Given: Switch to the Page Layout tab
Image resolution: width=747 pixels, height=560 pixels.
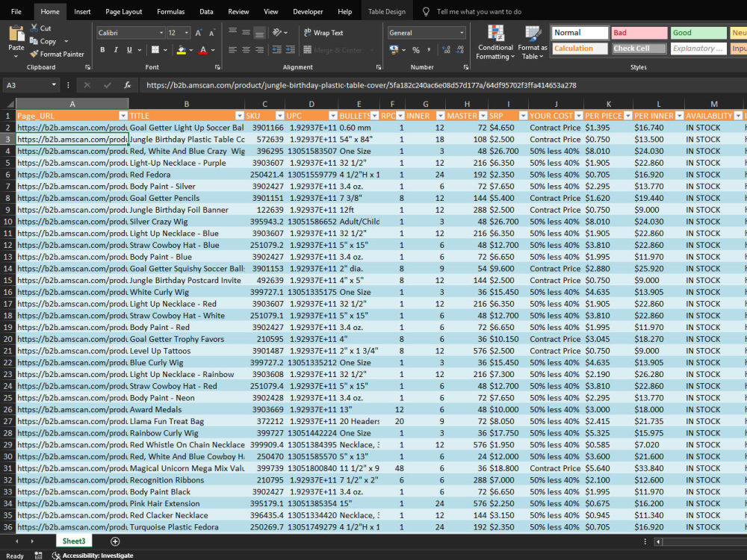Looking at the screenshot, I should pos(123,11).
